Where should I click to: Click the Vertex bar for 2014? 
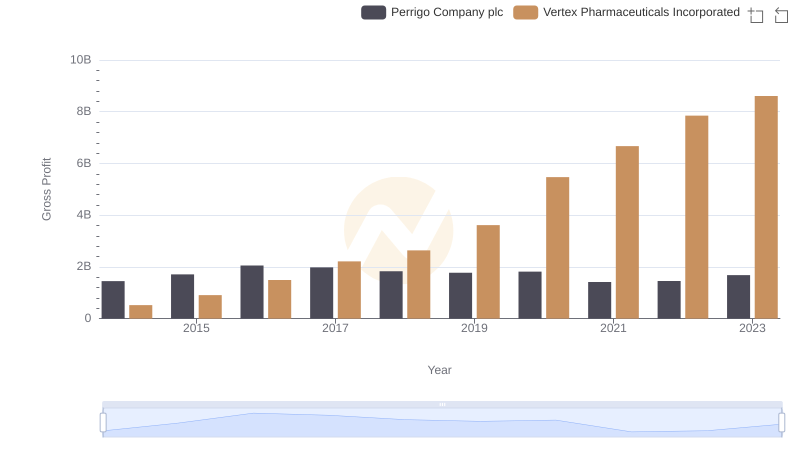point(141,311)
